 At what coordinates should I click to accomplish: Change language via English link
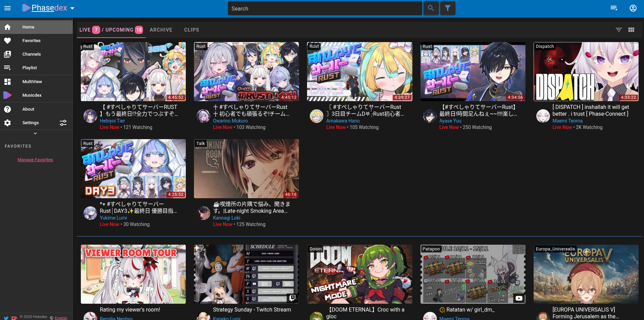pos(61,318)
